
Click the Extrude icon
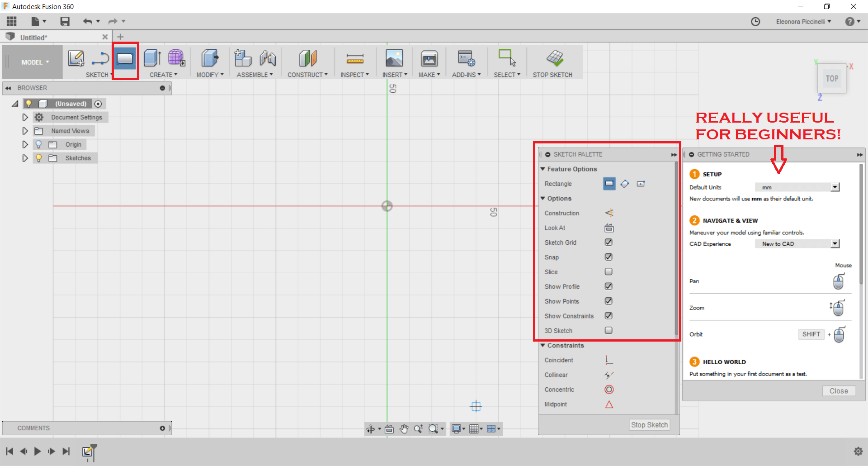(152, 58)
